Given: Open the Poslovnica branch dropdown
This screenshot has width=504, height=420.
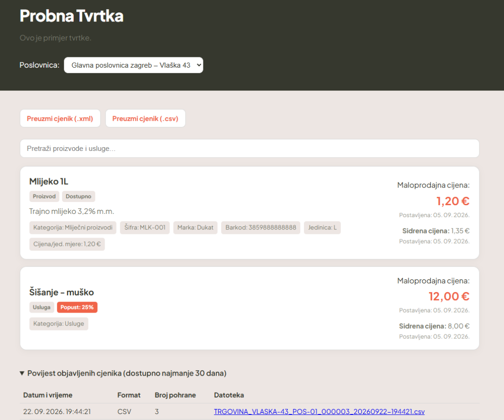Looking at the screenshot, I should 133,65.
